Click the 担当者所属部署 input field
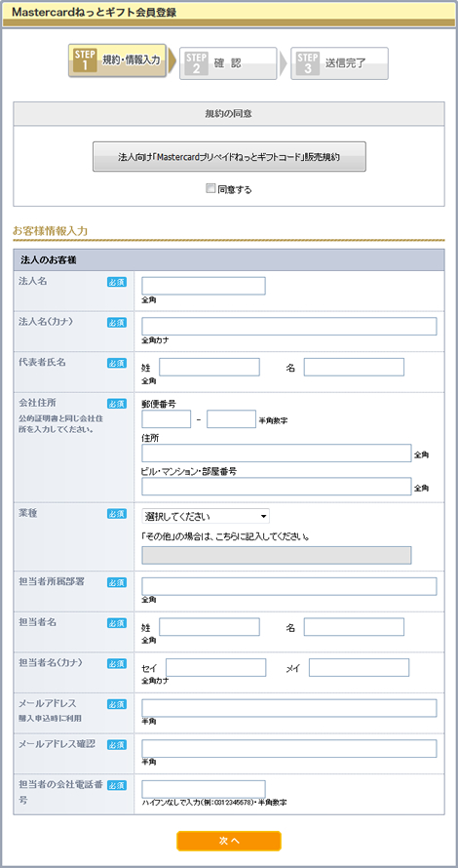 tap(289, 586)
